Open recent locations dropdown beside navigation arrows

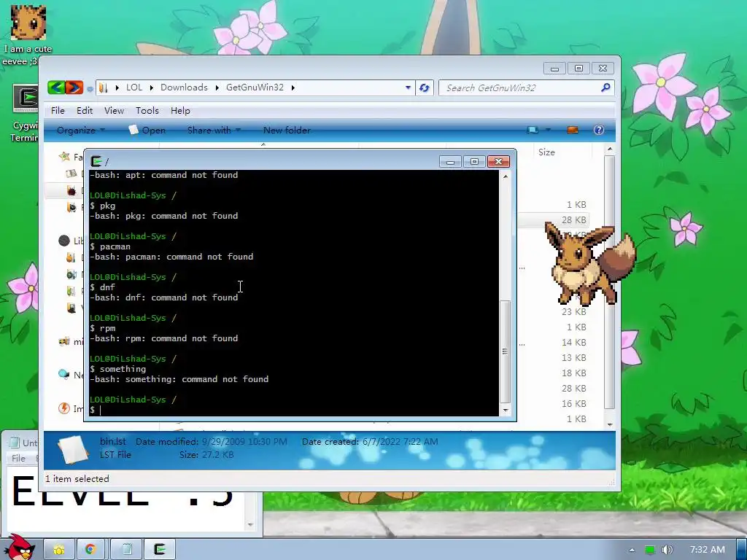tap(90, 88)
